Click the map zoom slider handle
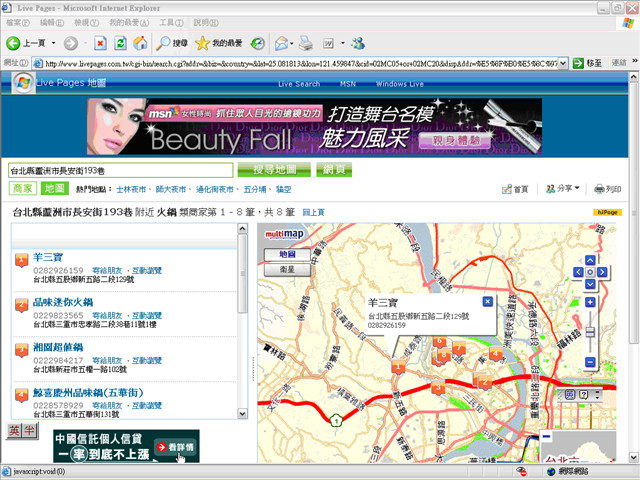This screenshot has width=640, height=480. (x=590, y=332)
